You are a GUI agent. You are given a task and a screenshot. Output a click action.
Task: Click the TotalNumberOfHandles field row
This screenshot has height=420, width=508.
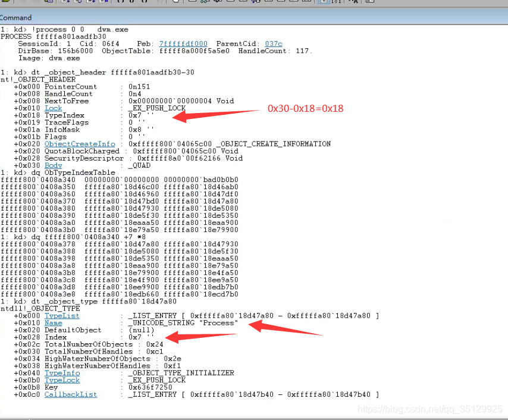89,352
